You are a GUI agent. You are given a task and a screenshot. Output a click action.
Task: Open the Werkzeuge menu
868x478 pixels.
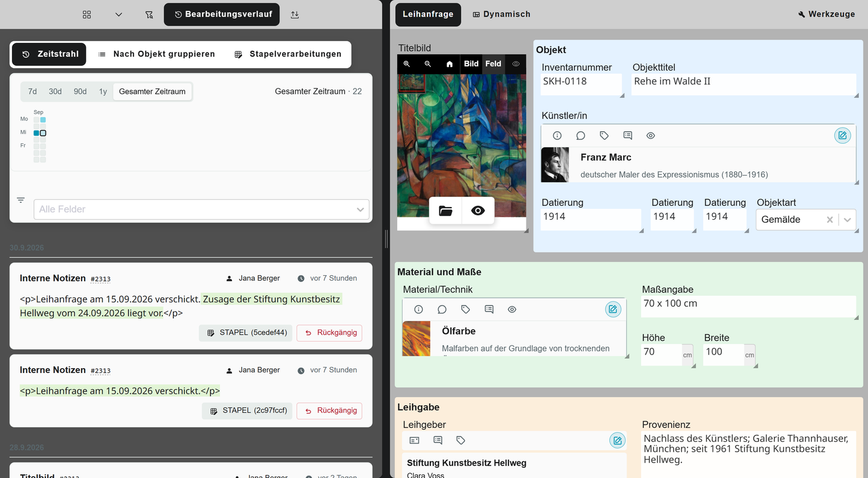click(x=826, y=14)
